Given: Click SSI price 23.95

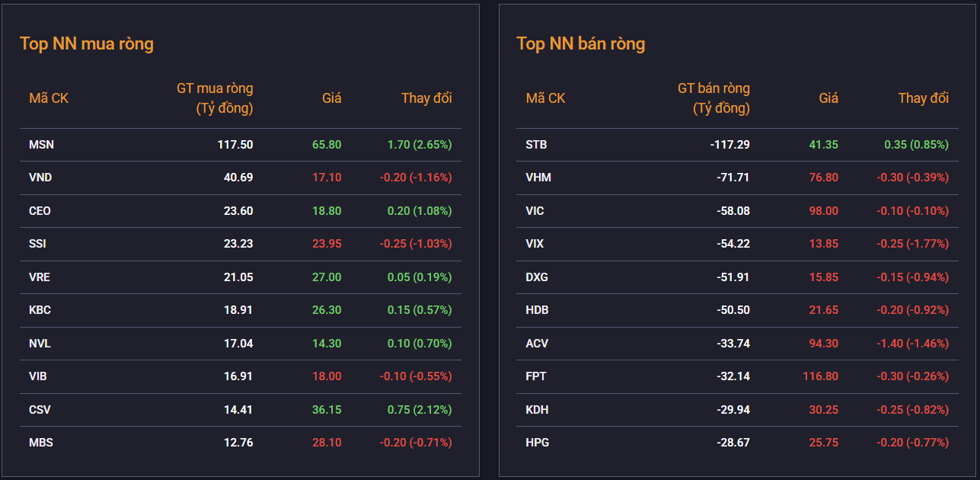Looking at the screenshot, I should 327,244.
